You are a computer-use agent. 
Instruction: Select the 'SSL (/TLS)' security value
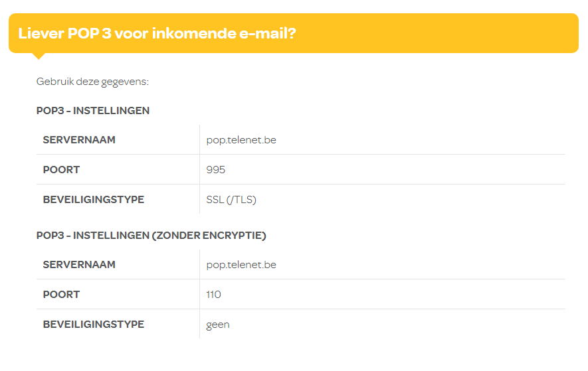tap(231, 200)
